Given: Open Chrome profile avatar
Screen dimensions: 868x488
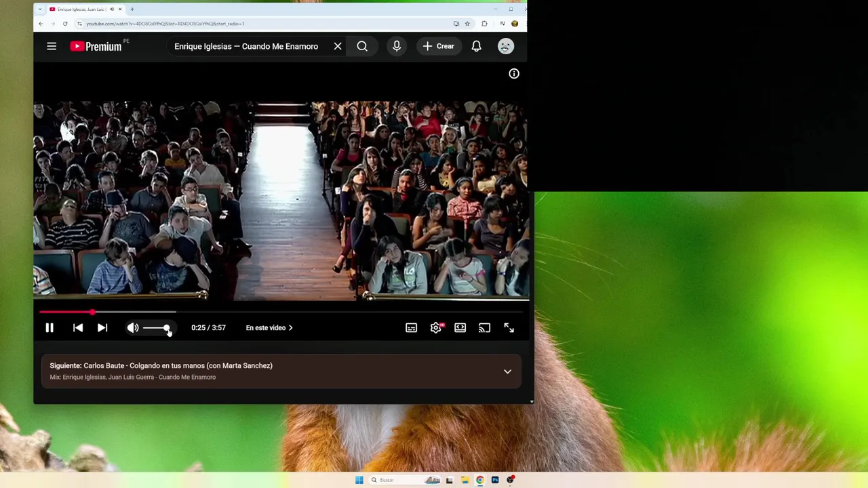Looking at the screenshot, I should (515, 24).
